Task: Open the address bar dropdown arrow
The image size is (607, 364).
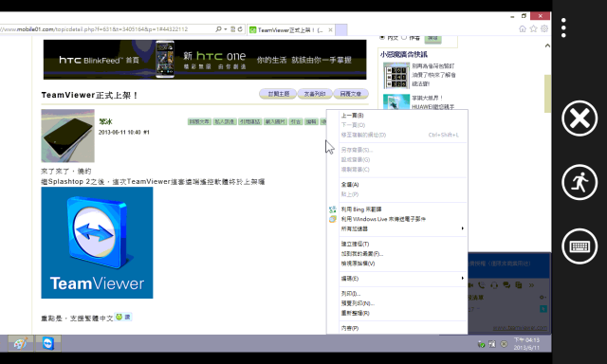Action: (x=226, y=29)
